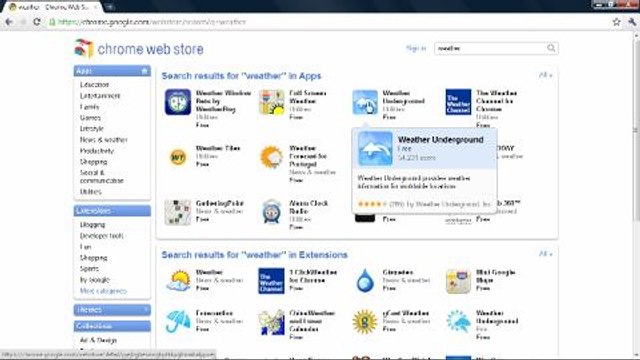Click the Weather Underground icon in the Extensions results
The height and width of the screenshot is (360, 640).
(458, 322)
